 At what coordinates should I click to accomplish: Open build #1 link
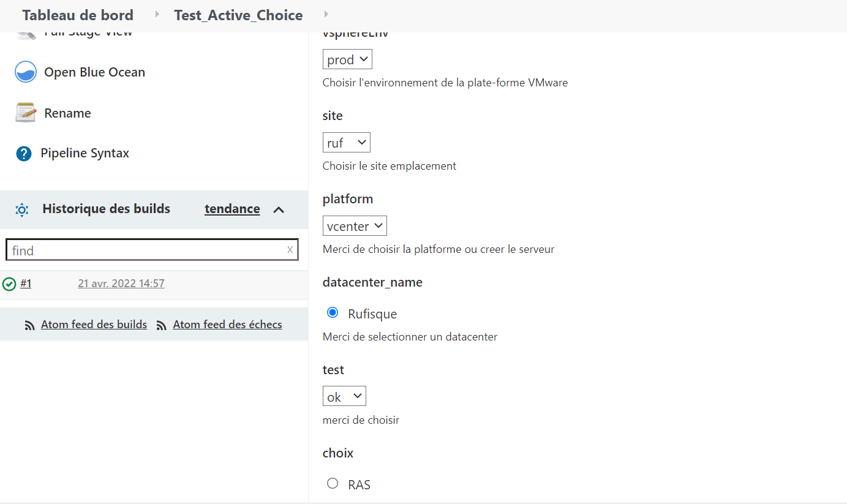[x=26, y=283]
